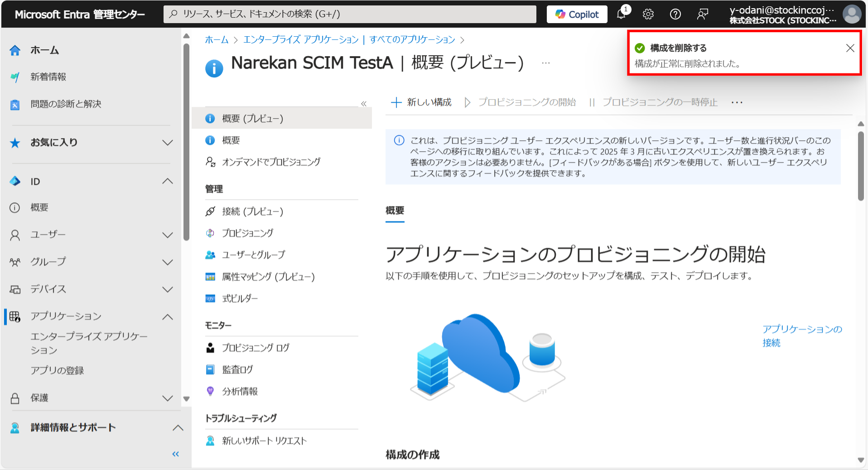Open the settings gear icon
This screenshot has height=470, width=868.
click(x=648, y=14)
